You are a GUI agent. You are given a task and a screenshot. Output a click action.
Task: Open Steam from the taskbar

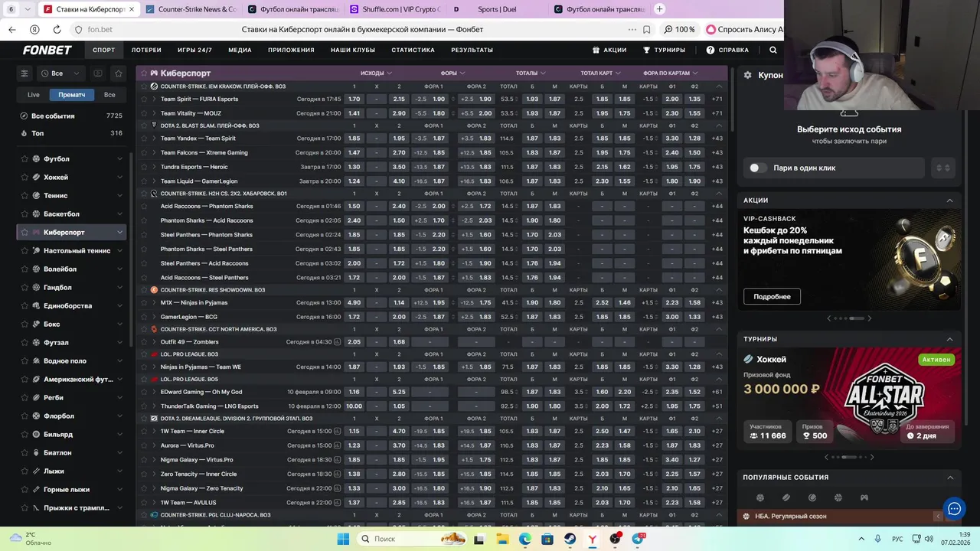570,539
